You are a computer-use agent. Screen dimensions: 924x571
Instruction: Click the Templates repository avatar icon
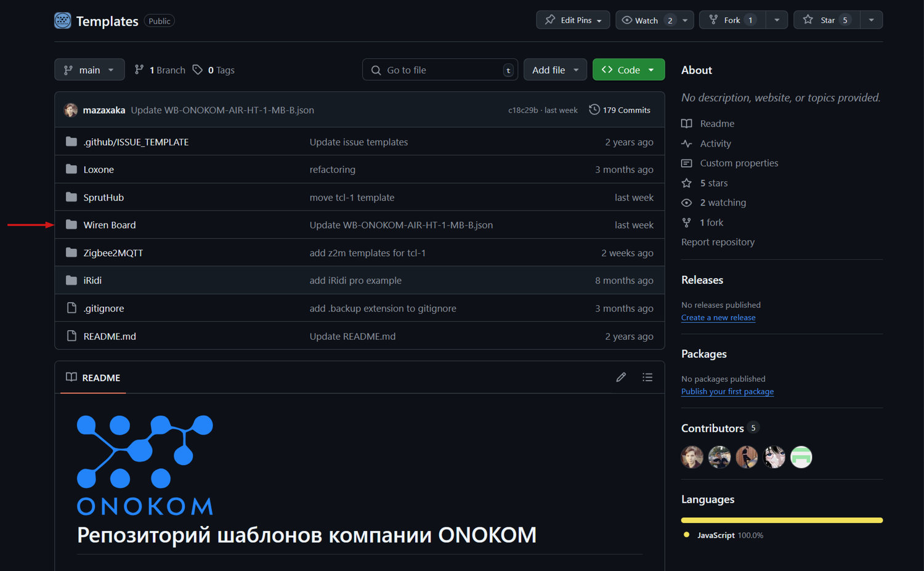[63, 20]
